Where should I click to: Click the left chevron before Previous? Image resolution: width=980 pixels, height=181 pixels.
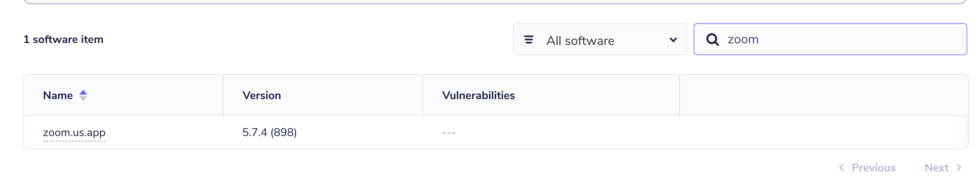point(842,168)
